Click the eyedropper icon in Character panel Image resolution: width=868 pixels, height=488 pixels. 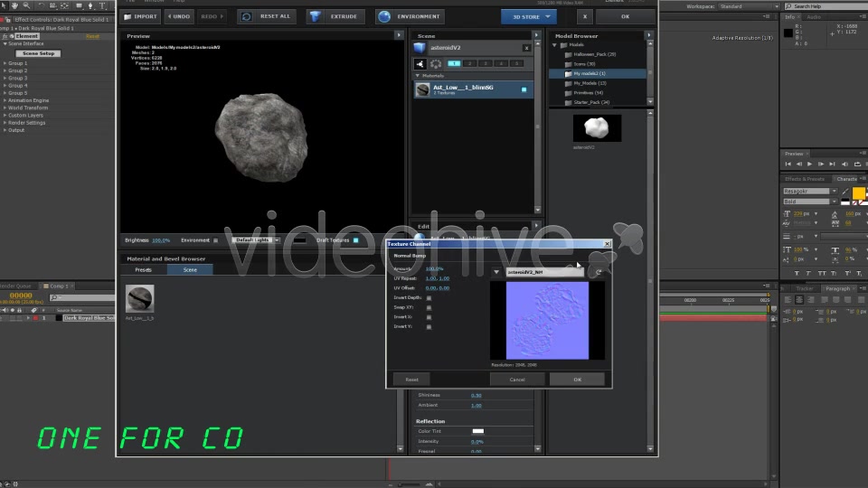coord(844,192)
